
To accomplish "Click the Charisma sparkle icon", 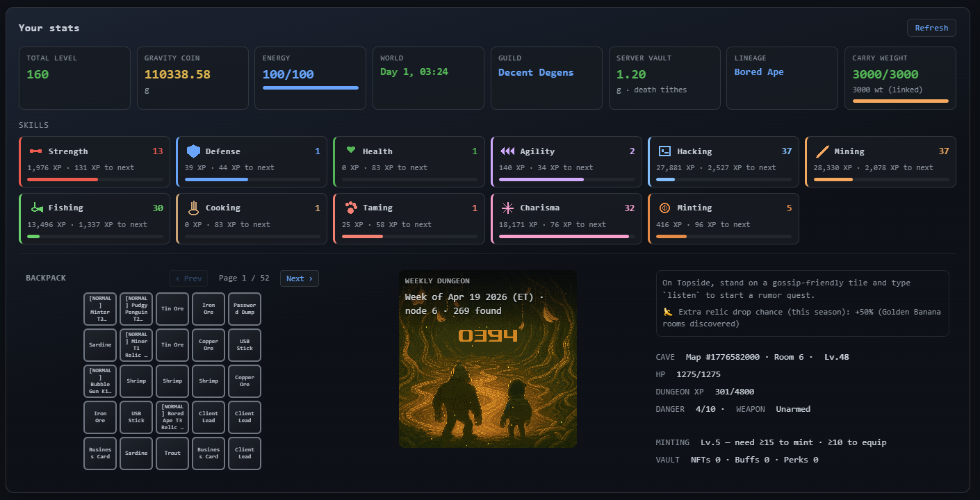I will 507,208.
